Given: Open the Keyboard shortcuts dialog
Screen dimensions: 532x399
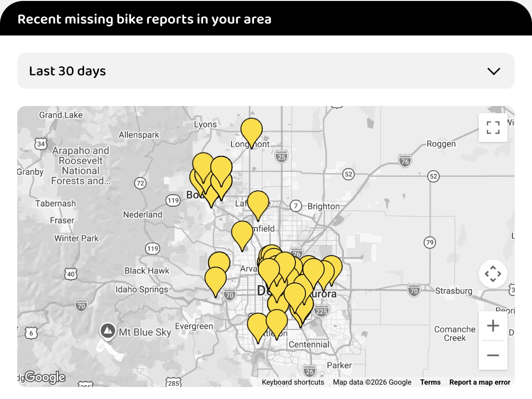Looking at the screenshot, I should 293,382.
